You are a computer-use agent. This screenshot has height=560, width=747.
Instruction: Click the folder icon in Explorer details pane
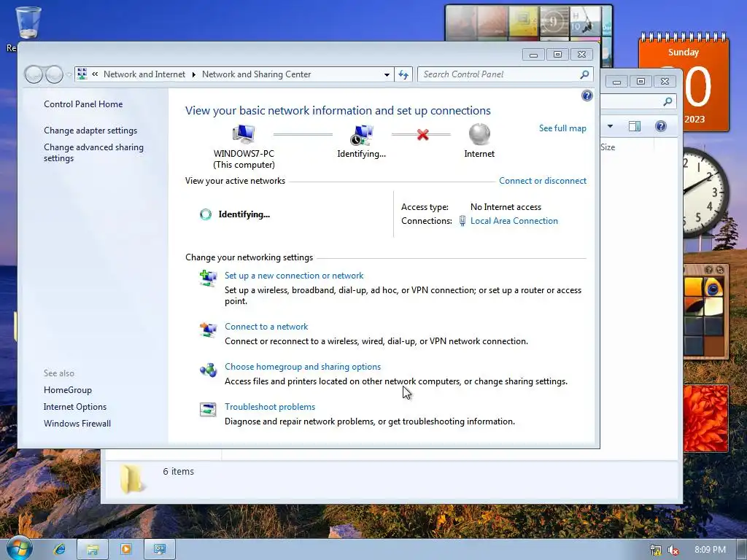coord(131,478)
